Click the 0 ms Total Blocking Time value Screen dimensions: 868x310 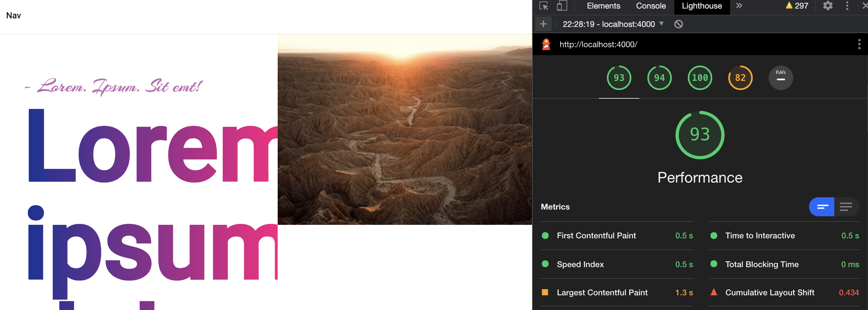[x=850, y=264]
